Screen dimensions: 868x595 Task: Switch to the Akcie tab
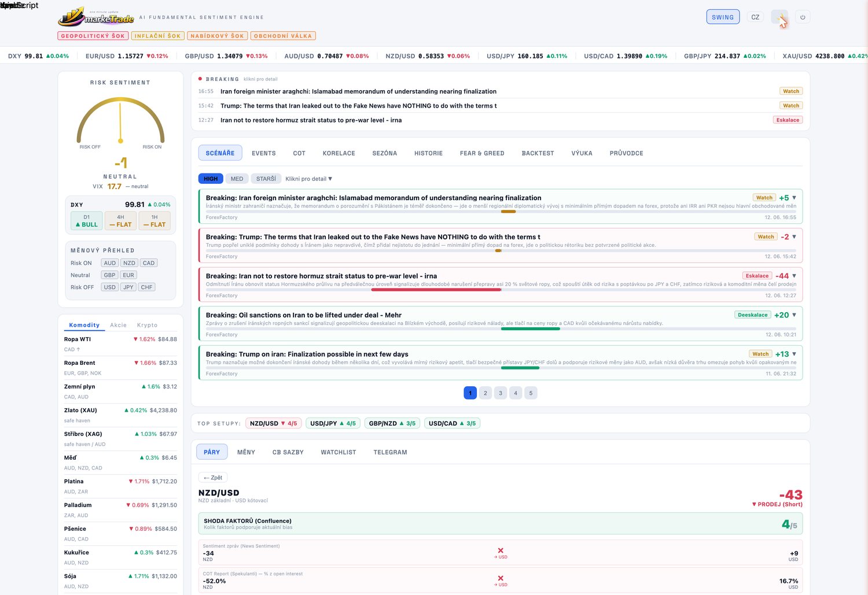click(119, 325)
